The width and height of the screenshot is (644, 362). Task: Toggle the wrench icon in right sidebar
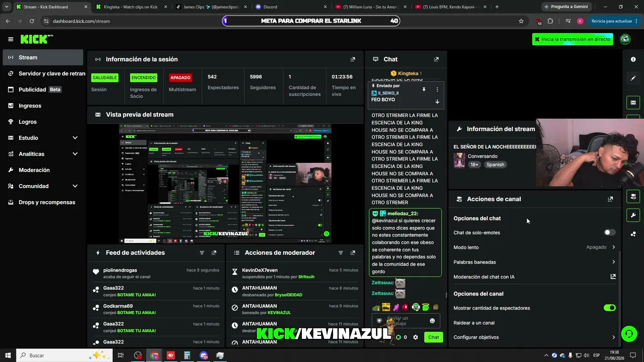[x=633, y=215]
